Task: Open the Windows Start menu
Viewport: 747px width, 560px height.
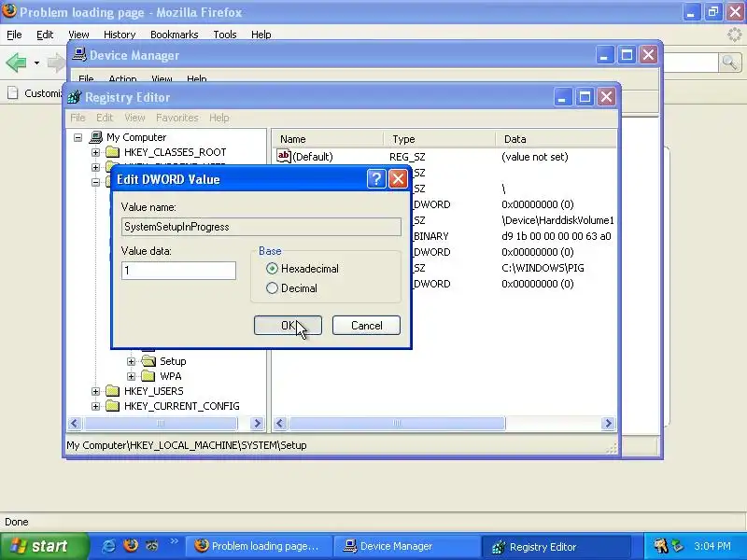Action: point(45,546)
